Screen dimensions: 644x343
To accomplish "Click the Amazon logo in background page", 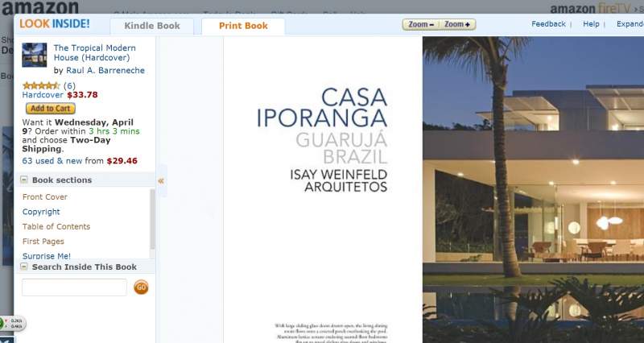I will point(39,7).
